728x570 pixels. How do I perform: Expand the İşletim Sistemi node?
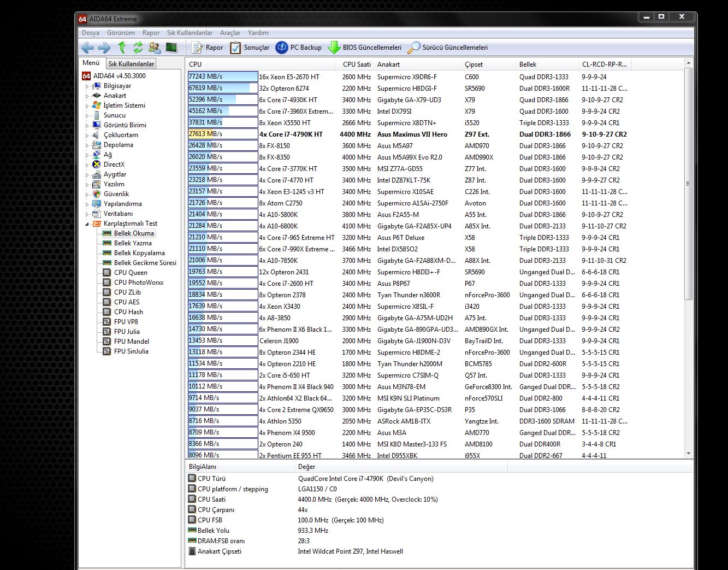tap(87, 106)
